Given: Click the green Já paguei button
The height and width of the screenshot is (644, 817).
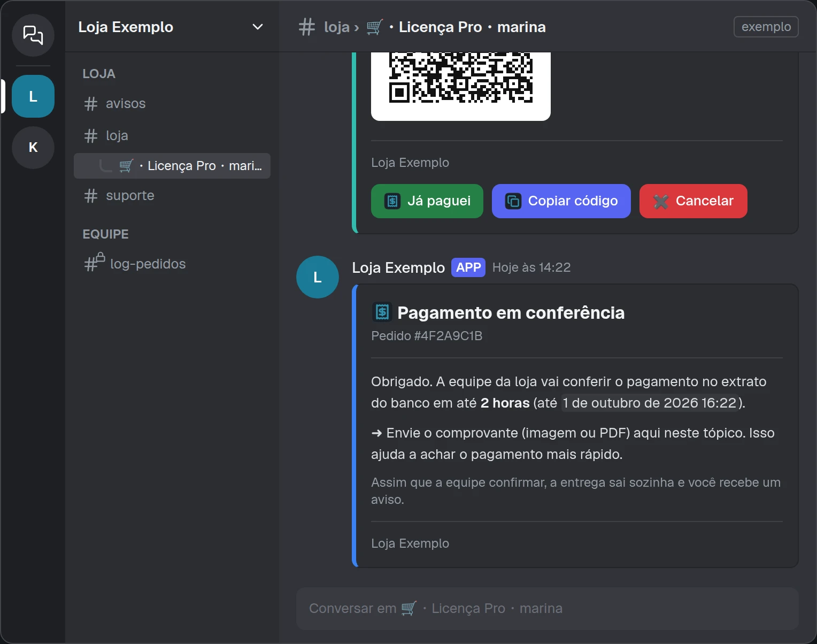Looking at the screenshot, I should click(427, 201).
